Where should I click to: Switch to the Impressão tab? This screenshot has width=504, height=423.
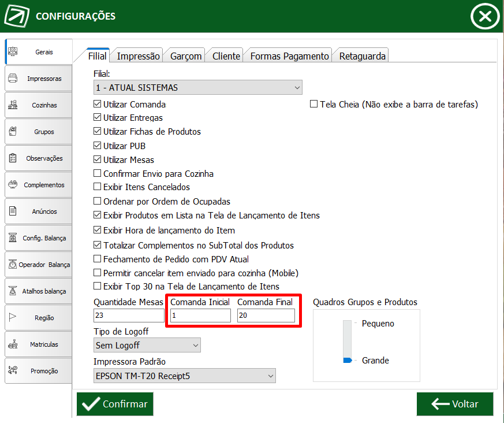[x=138, y=56]
